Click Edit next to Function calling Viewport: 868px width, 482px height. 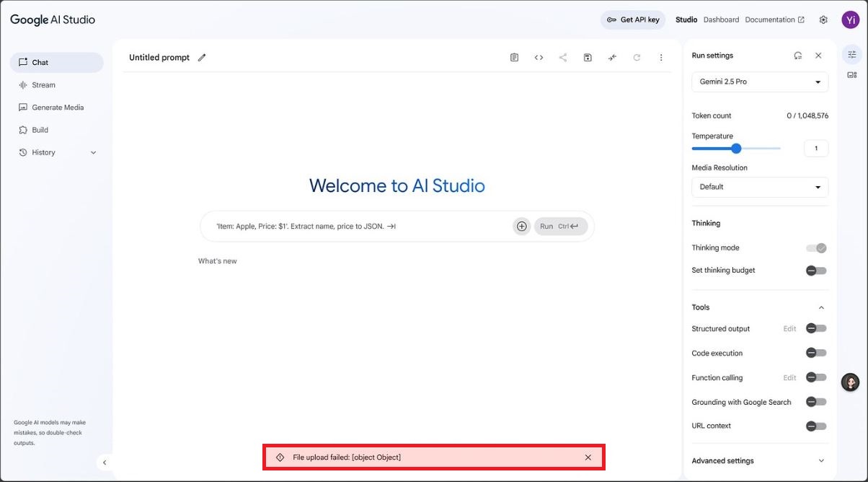(x=790, y=378)
